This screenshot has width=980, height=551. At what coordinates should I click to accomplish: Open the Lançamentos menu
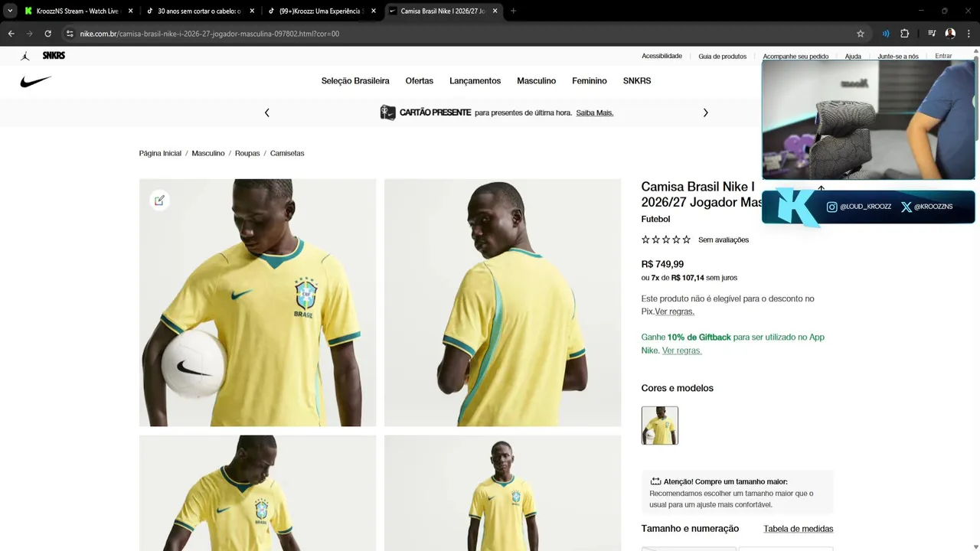(475, 81)
